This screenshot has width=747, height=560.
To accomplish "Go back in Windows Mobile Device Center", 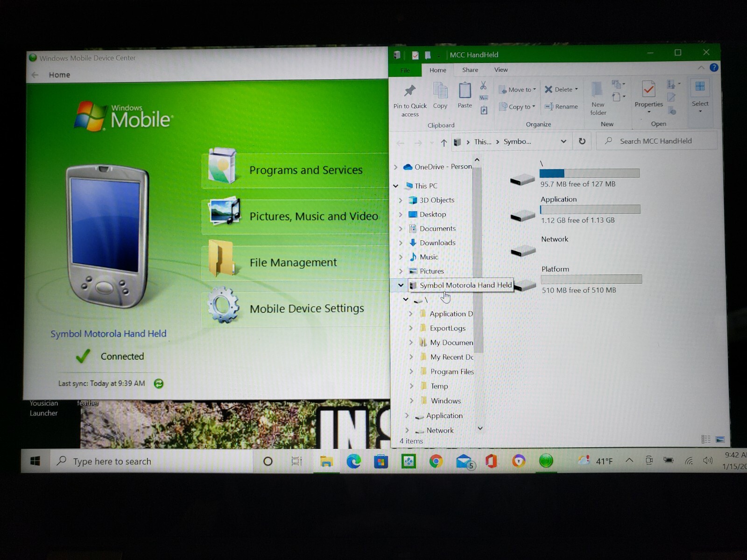I will (x=35, y=75).
